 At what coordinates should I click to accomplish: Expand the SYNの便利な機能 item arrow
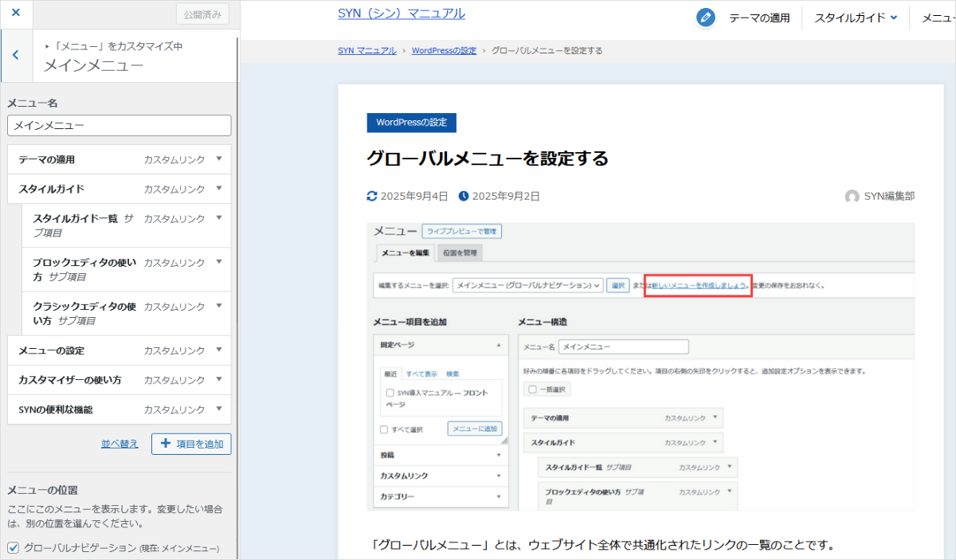[219, 409]
